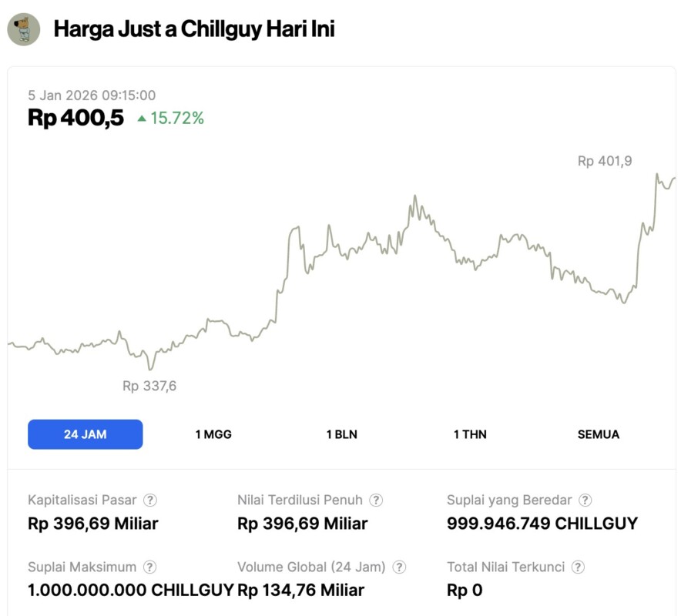The image size is (681, 616).
Task: Select the 24 JAM time range
Action: [x=85, y=434]
